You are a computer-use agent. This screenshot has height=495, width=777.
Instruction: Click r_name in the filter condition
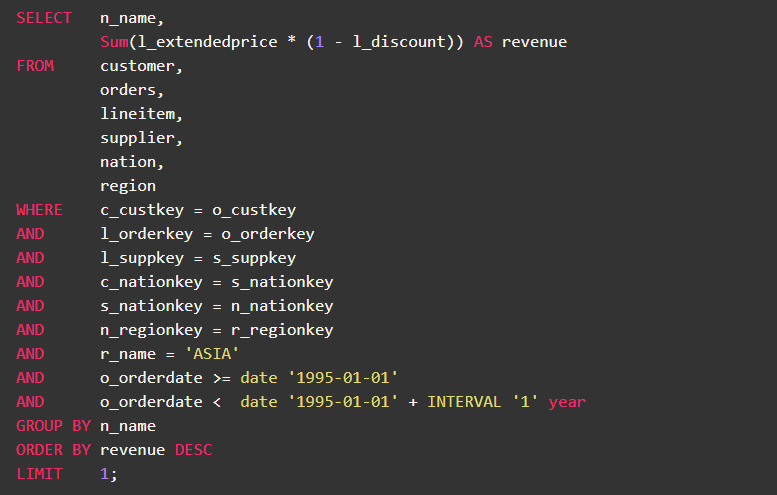(128, 354)
